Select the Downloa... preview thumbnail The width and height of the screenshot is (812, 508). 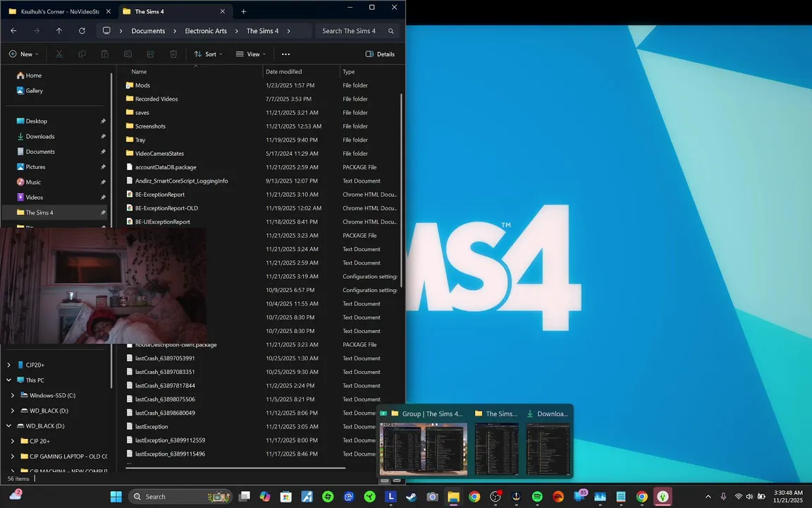[x=548, y=449]
